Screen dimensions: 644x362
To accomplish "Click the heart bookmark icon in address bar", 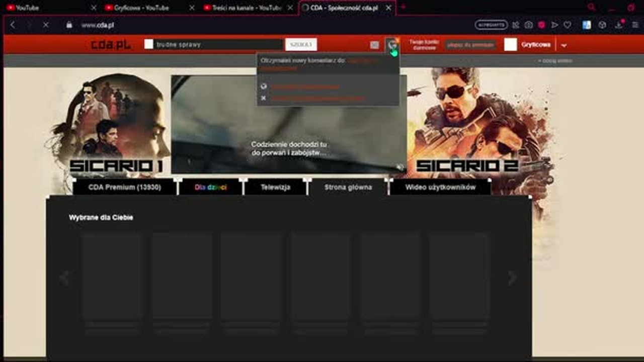I will tap(568, 25).
